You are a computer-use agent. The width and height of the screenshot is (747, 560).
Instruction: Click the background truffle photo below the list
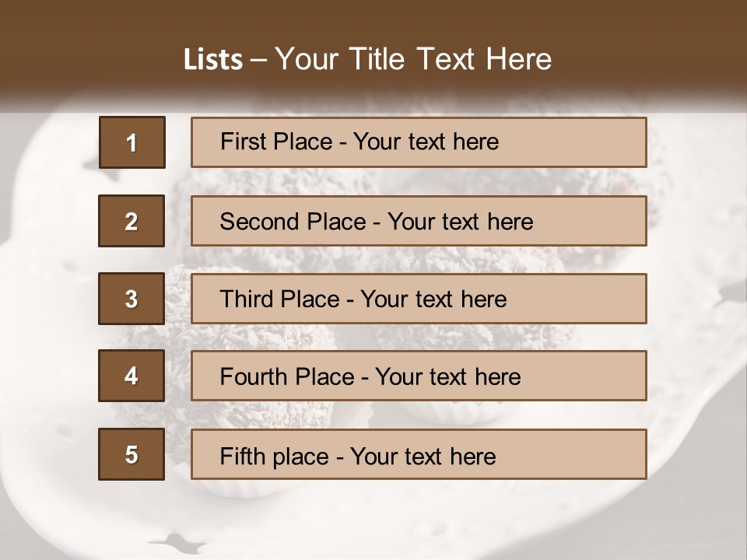click(x=373, y=519)
